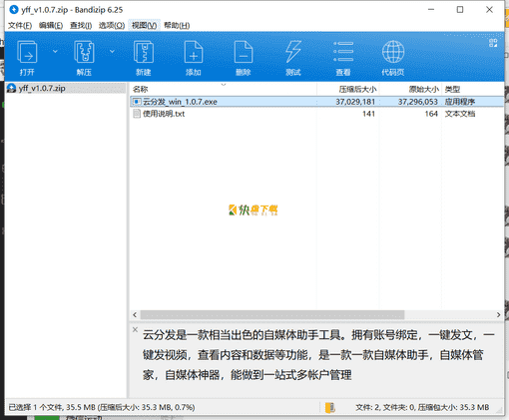Screen dimensions: 509x420
Task: Select the 云分发_win_1.0.7.exe file row
Action: [316, 102]
